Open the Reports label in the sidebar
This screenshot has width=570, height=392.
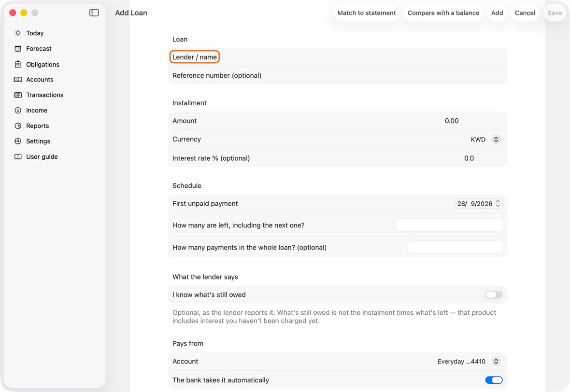(x=38, y=126)
